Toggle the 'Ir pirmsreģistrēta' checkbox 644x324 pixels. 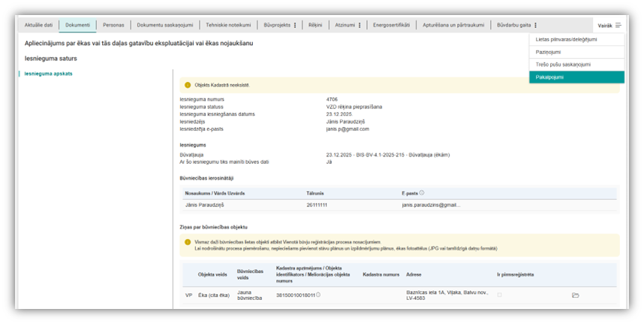pyautogui.click(x=500, y=295)
